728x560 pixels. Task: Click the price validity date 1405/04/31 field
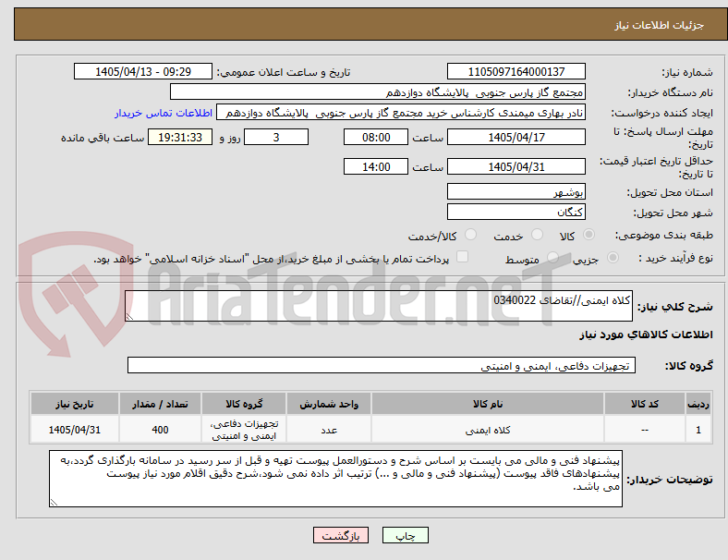[516, 166]
